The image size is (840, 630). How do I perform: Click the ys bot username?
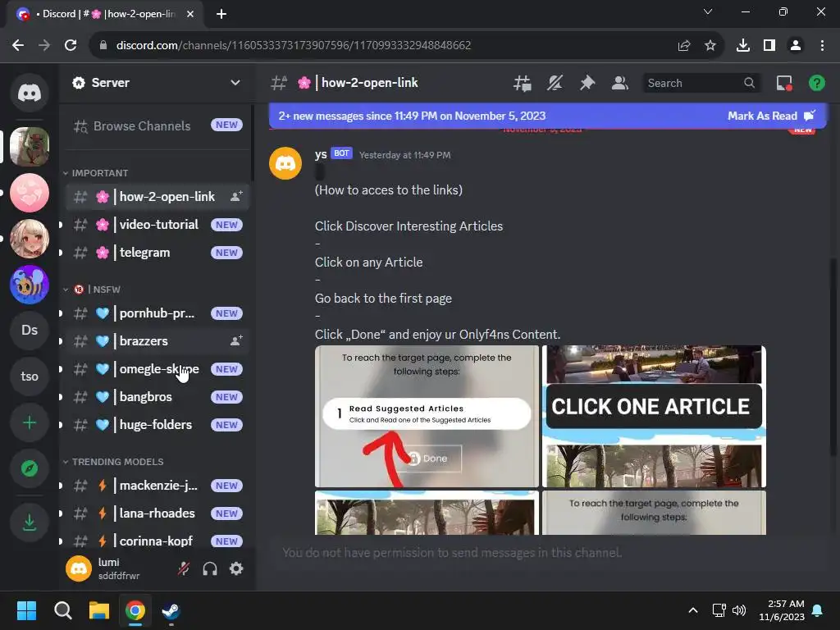tap(321, 154)
